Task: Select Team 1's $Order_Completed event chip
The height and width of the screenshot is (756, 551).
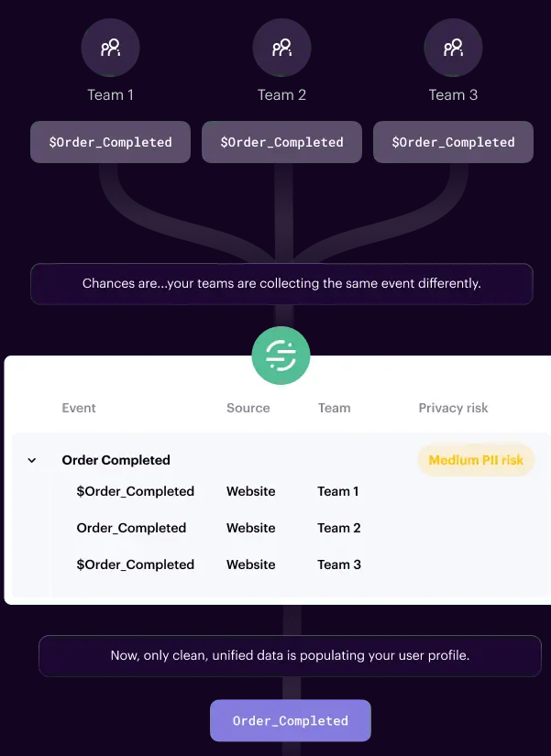Action: pos(111,142)
